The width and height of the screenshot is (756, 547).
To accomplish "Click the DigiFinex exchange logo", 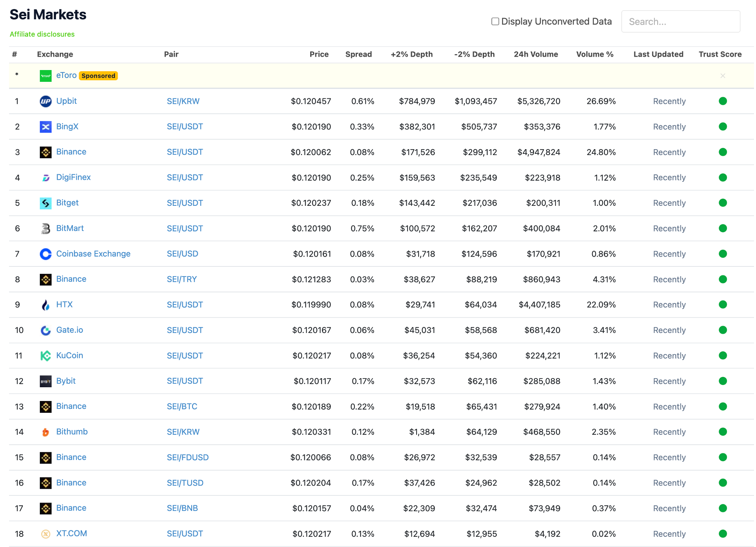I will (x=46, y=178).
